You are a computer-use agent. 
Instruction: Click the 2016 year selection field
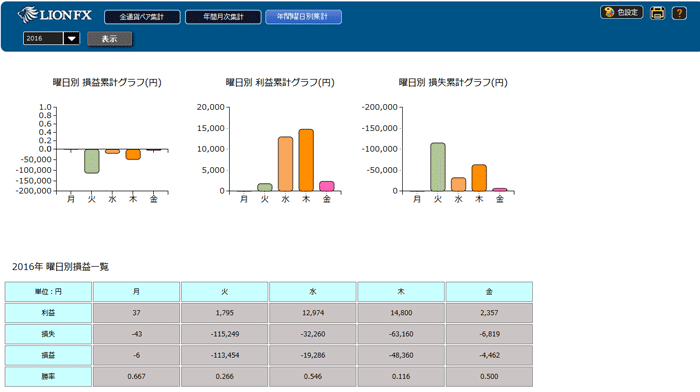click(x=43, y=38)
